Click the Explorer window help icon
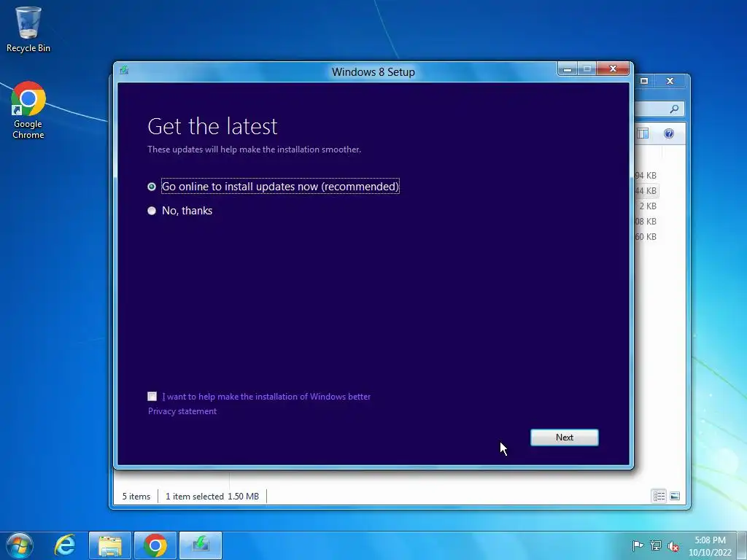Image resolution: width=747 pixels, height=560 pixels. point(669,133)
